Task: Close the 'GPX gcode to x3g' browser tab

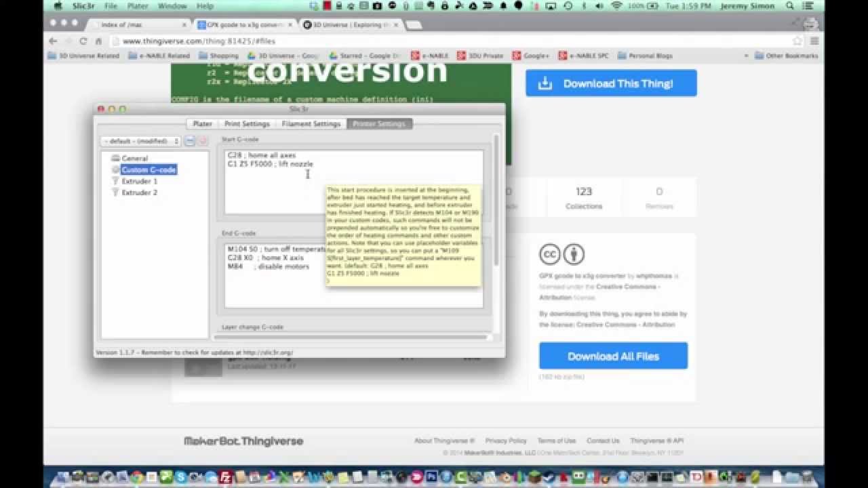Action: pos(290,25)
